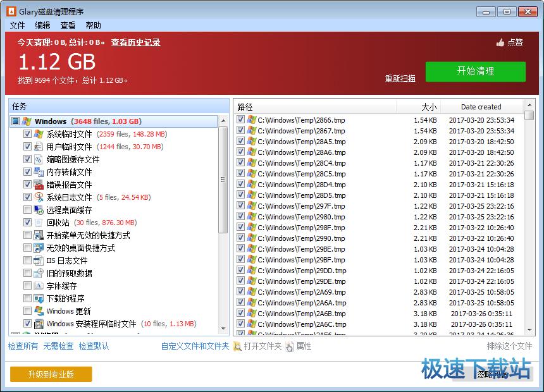Viewport: 544px width, 392px height.
Task: Sort by the Date created column
Action: pyautogui.click(x=481, y=107)
